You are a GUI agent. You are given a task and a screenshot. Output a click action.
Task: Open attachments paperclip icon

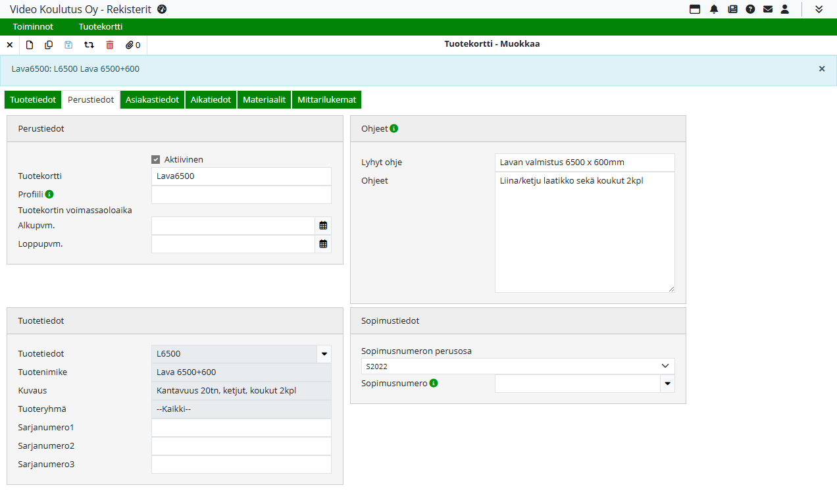[x=133, y=45]
